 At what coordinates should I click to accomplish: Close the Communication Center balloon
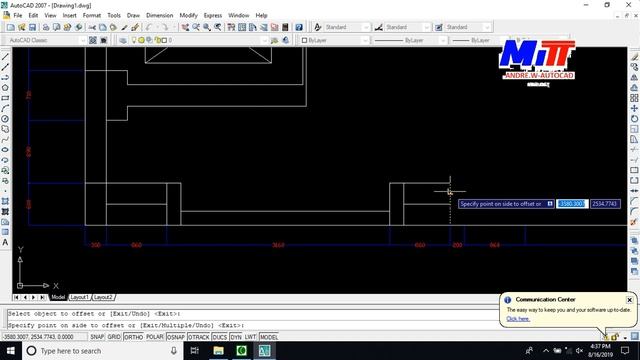629,300
